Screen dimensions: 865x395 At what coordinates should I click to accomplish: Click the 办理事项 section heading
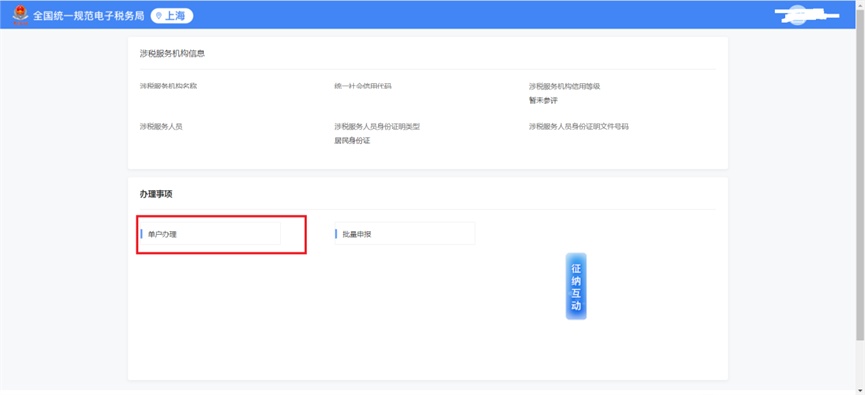pos(156,194)
